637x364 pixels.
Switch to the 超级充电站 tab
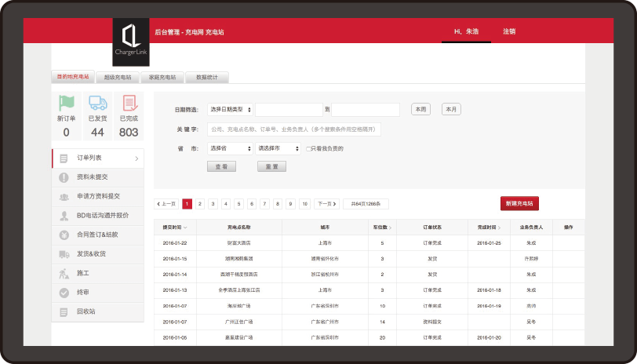click(118, 77)
